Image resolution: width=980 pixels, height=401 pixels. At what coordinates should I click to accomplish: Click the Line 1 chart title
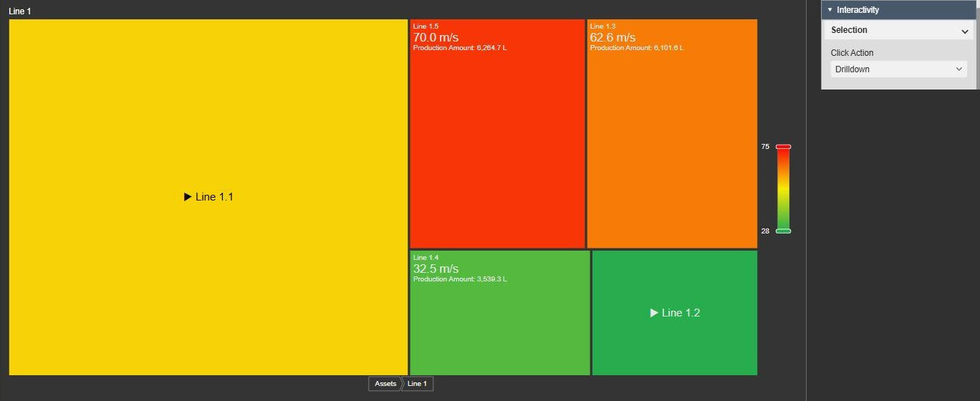tap(20, 11)
